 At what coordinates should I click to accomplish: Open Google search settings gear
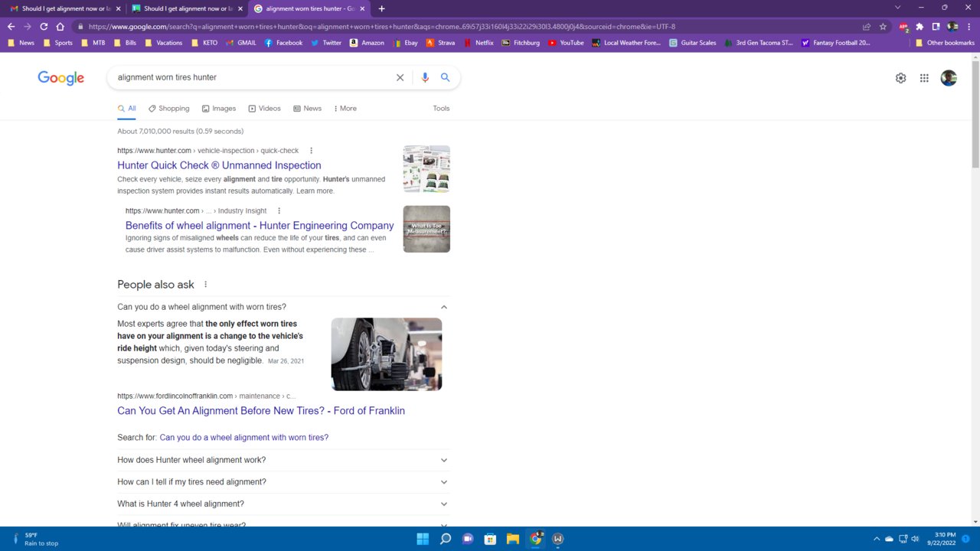coord(900,78)
